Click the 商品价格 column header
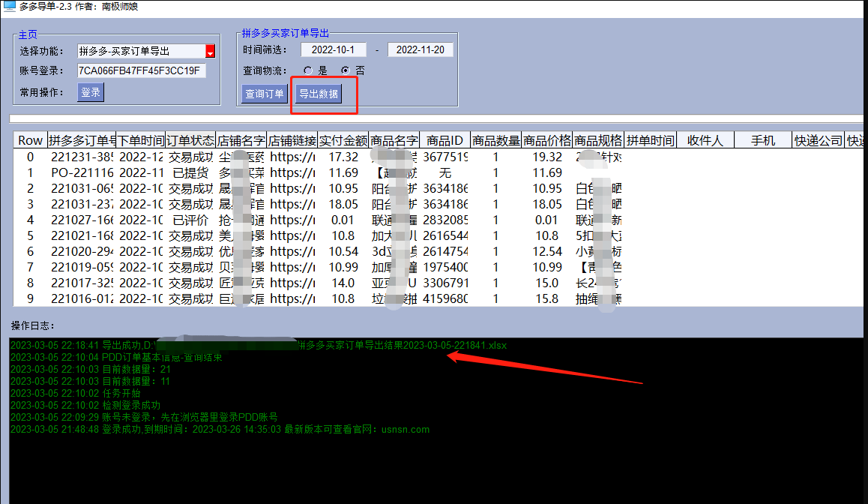Image resolution: width=868 pixels, height=504 pixels. pos(546,141)
